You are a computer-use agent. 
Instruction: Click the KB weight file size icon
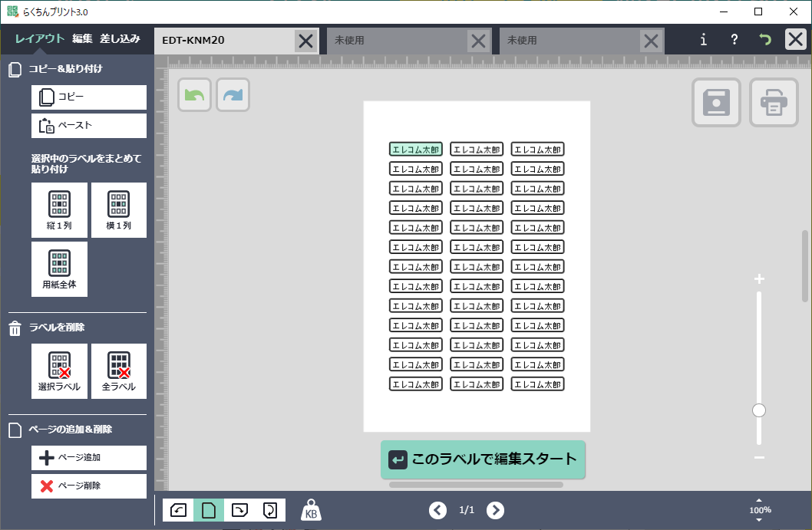coord(312,511)
